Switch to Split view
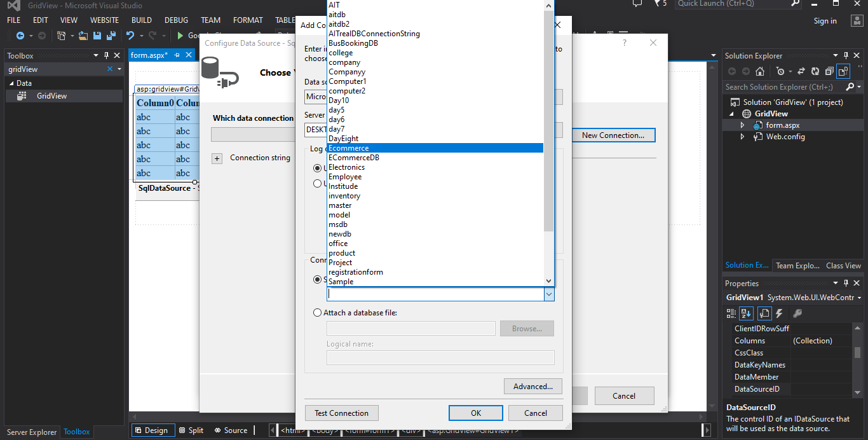 191,430
